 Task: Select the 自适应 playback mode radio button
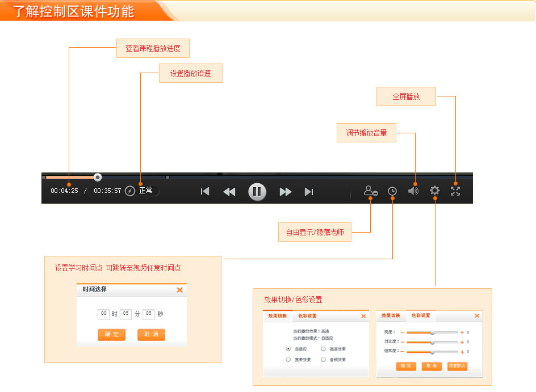[288, 348]
